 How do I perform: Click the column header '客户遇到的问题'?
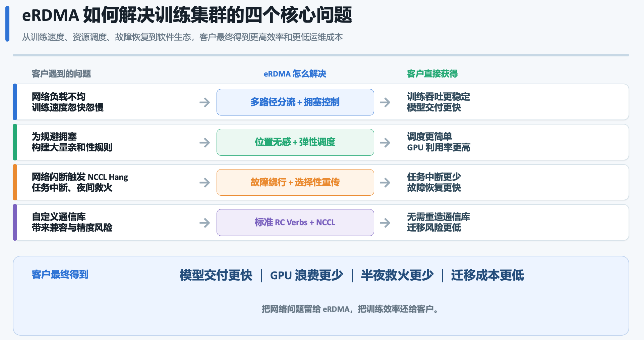tap(61, 74)
